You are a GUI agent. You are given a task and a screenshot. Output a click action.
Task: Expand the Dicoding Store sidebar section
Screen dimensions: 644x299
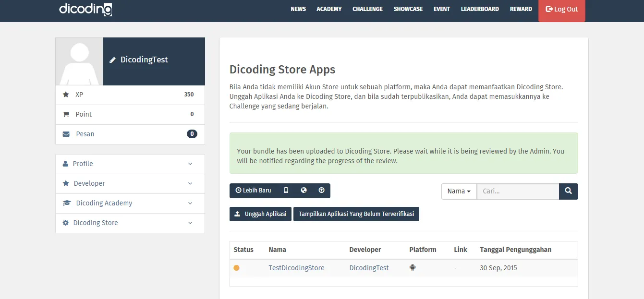(x=130, y=223)
